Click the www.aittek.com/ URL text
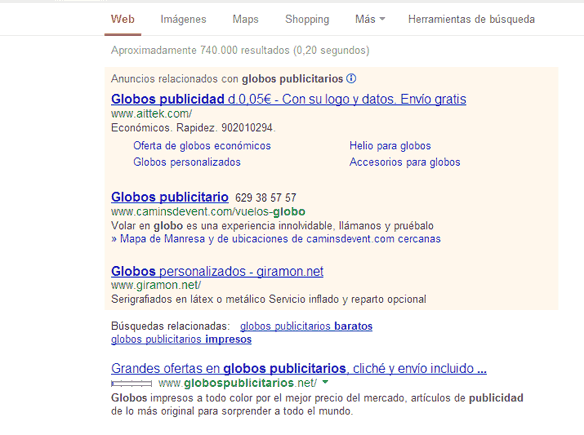 152,114
